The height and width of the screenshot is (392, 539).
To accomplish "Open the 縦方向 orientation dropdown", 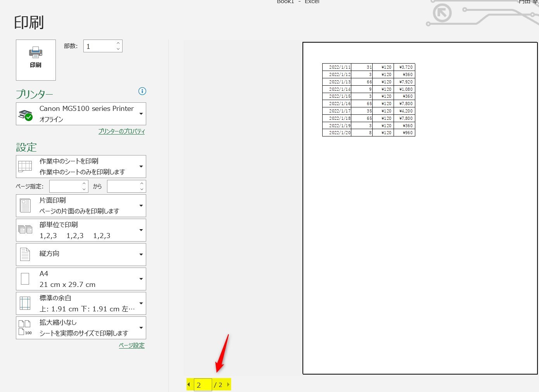I will (x=81, y=254).
